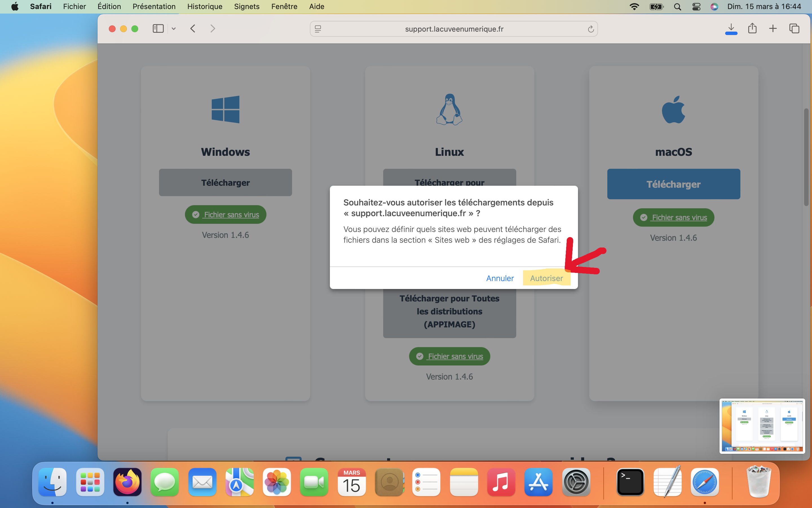
Task: Click the Télécharger button for Windows
Action: tap(225, 182)
